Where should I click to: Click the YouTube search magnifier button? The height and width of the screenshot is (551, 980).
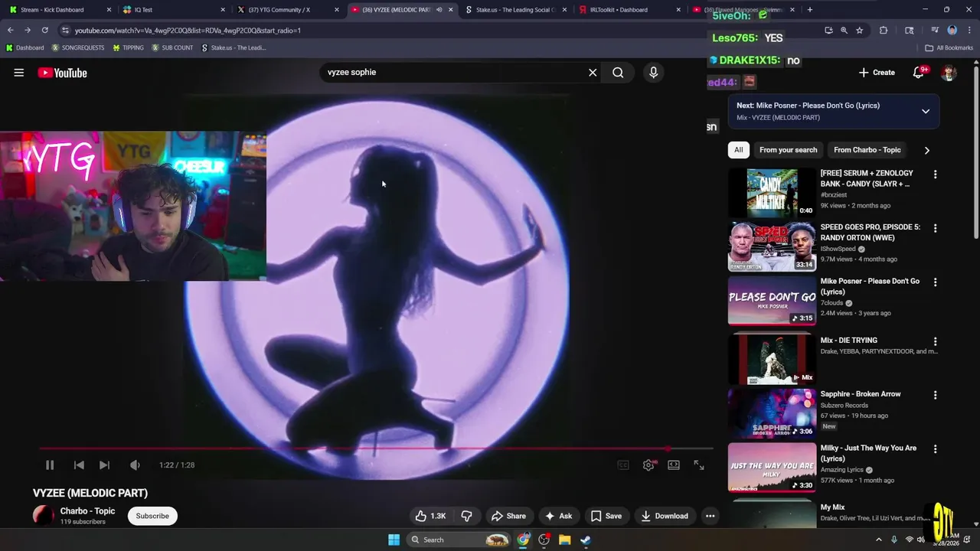coord(618,73)
